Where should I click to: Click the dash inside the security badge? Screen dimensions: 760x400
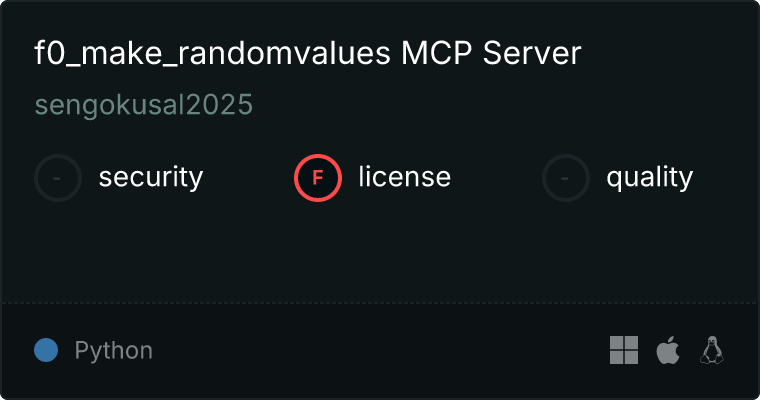click(x=57, y=178)
